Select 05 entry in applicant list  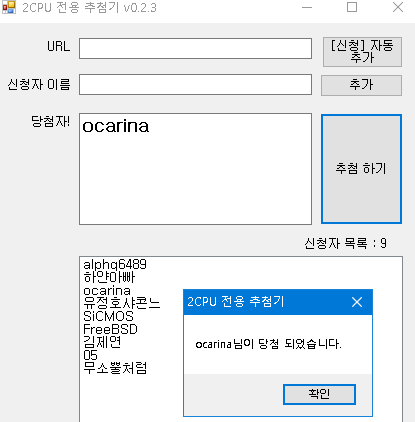click(x=90, y=355)
